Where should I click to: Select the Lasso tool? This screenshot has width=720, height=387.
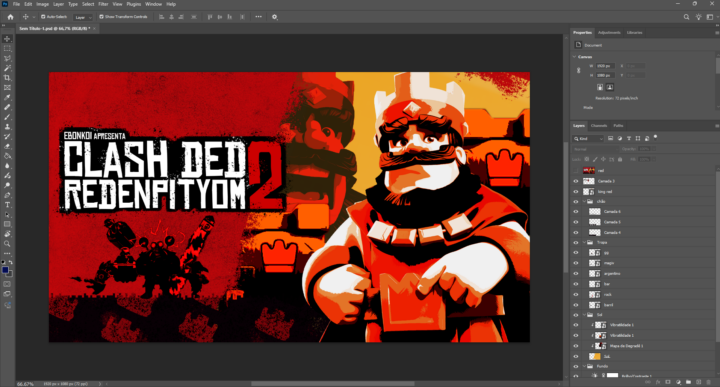pos(7,58)
